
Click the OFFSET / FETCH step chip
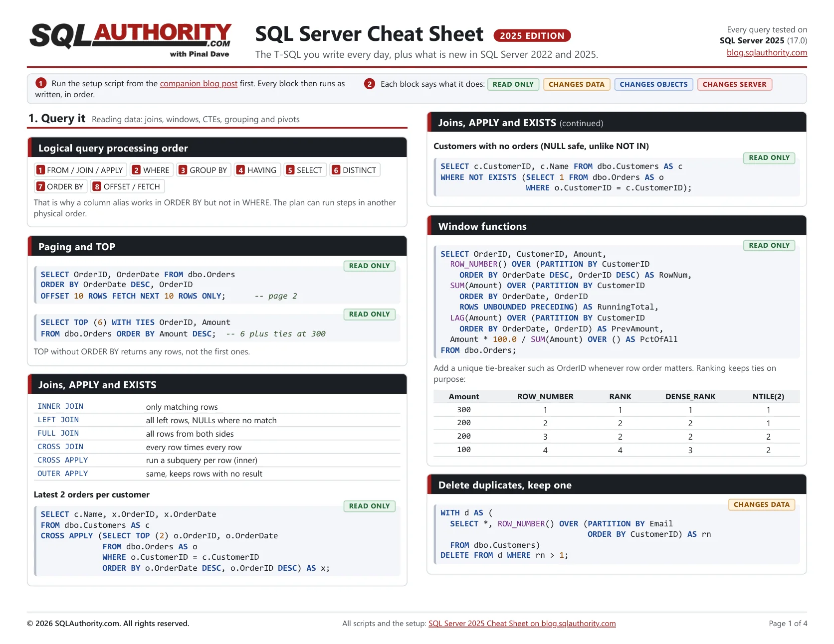(x=127, y=186)
